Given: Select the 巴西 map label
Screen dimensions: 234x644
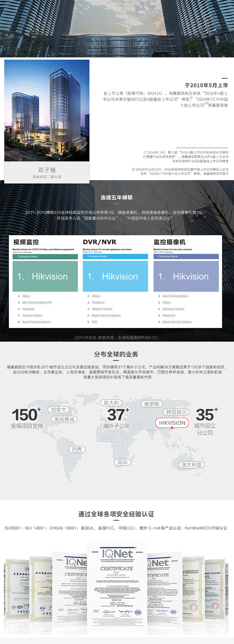Looking at the screenshot, I should point(77,450).
